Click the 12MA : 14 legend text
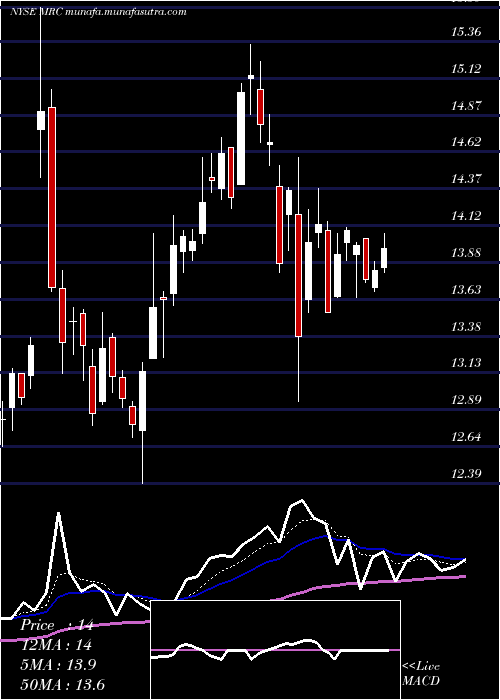Screen dimensions: 500x700 (x=55, y=645)
